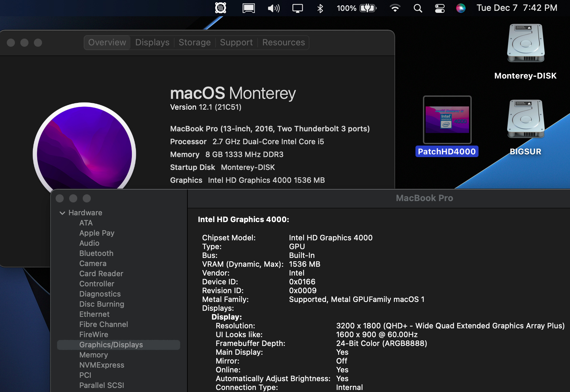Open the BIGSUR drive icon on desktop
This screenshot has height=392, width=570.
(526, 119)
